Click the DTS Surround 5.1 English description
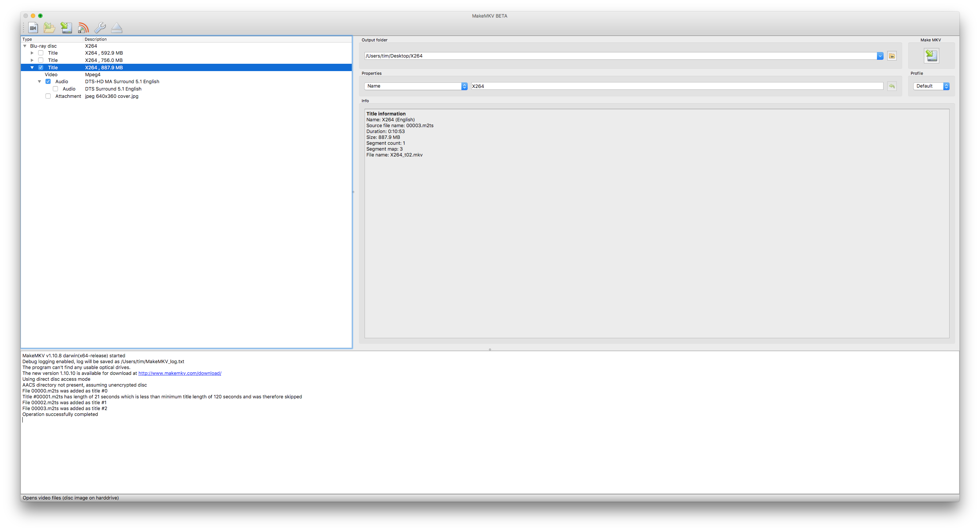 tap(113, 89)
